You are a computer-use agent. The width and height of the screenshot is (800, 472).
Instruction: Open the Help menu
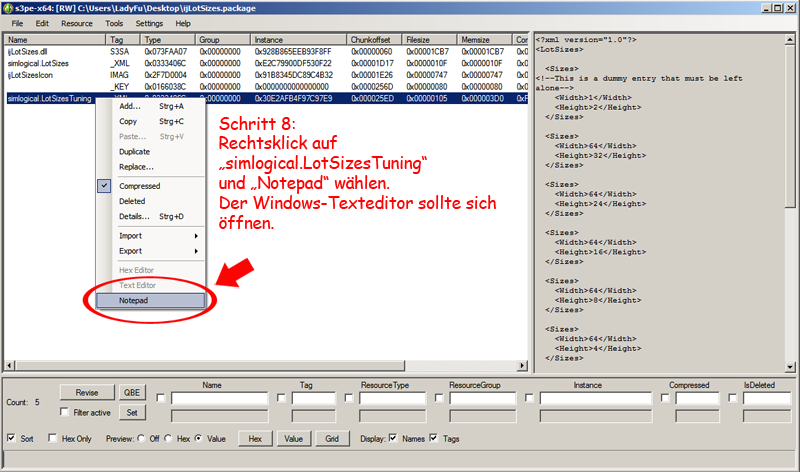pos(183,23)
